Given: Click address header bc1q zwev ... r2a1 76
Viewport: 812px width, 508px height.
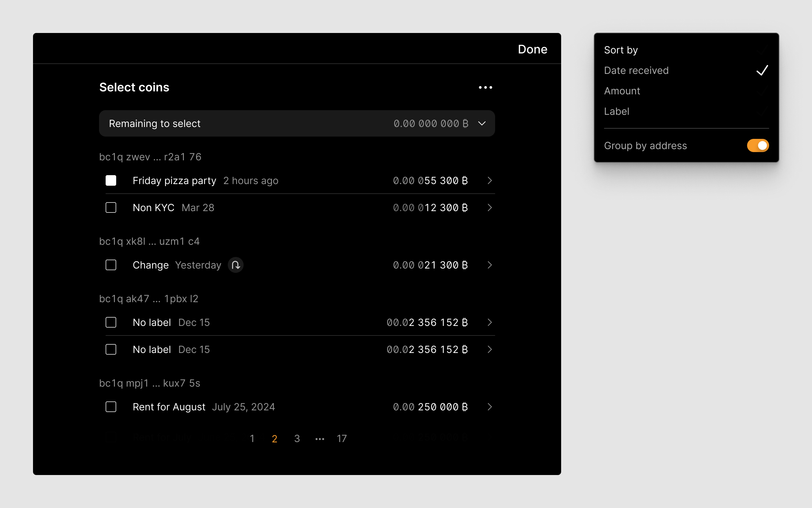Looking at the screenshot, I should click(150, 157).
